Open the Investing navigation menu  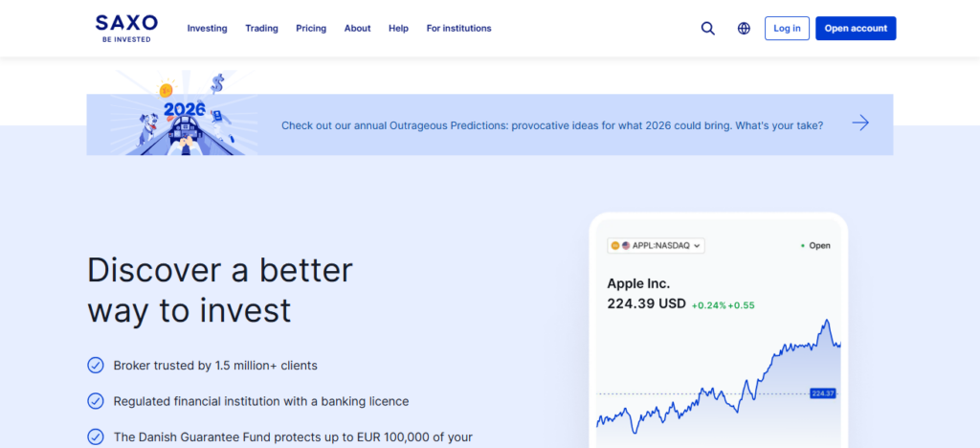click(207, 29)
